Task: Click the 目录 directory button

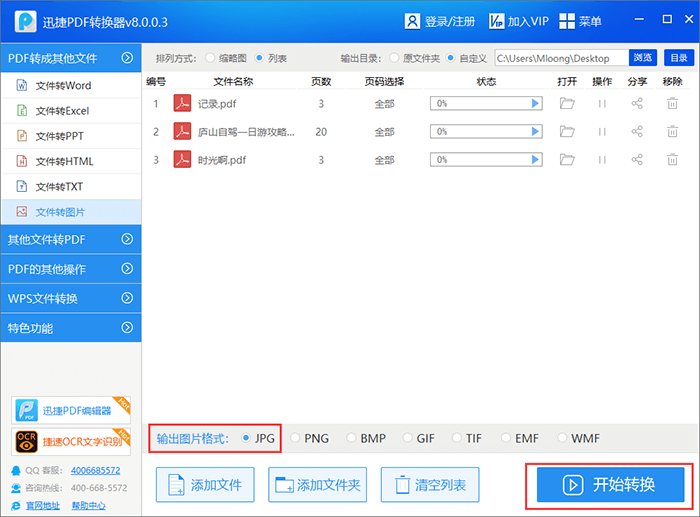Action: coord(679,58)
